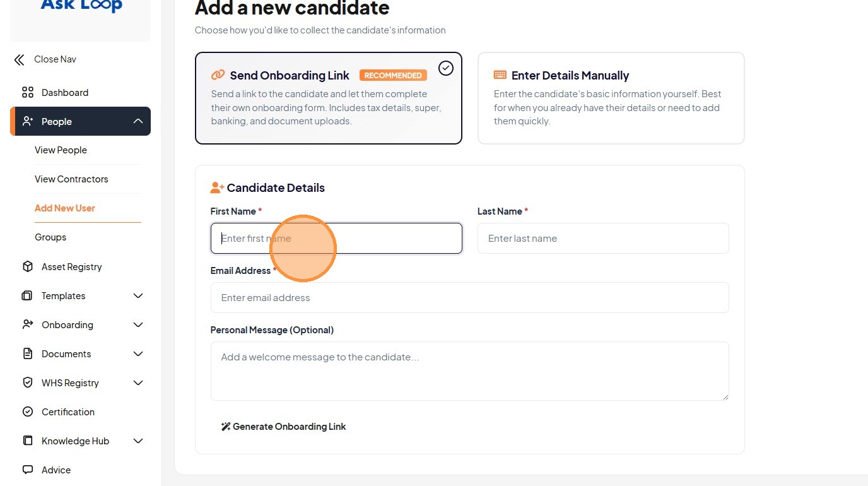Screen dimensions: 868x486
Task: Expand the Onboarding section chevron
Action: tap(138, 325)
